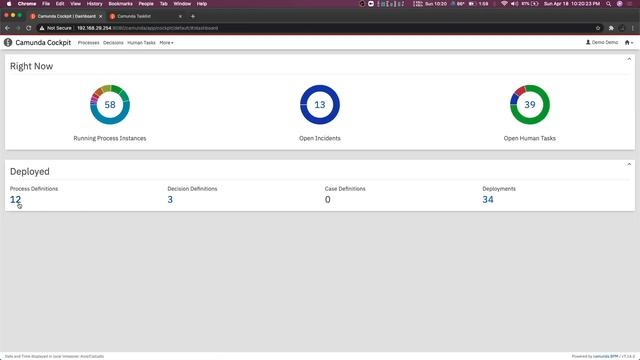Collapse the Right Now section

[629, 59]
